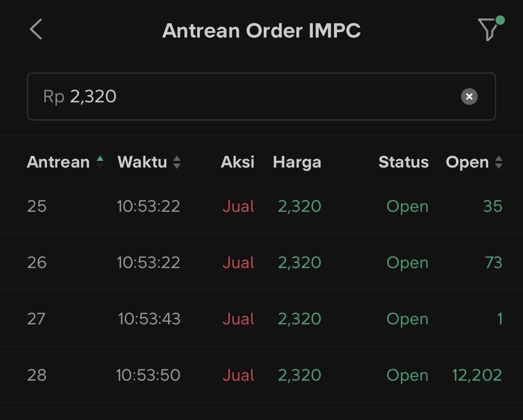The image size is (523, 420).
Task: Tap Open status in row 25
Action: [x=407, y=206]
